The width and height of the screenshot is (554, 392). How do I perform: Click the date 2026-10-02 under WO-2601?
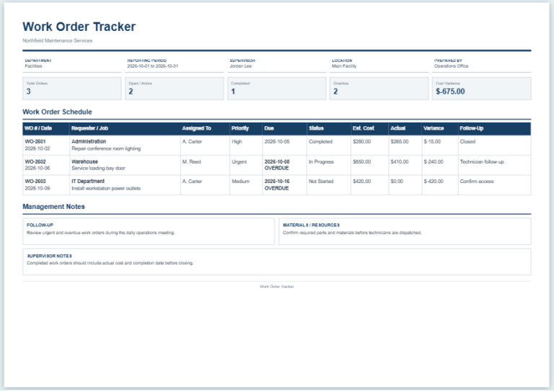click(x=38, y=148)
